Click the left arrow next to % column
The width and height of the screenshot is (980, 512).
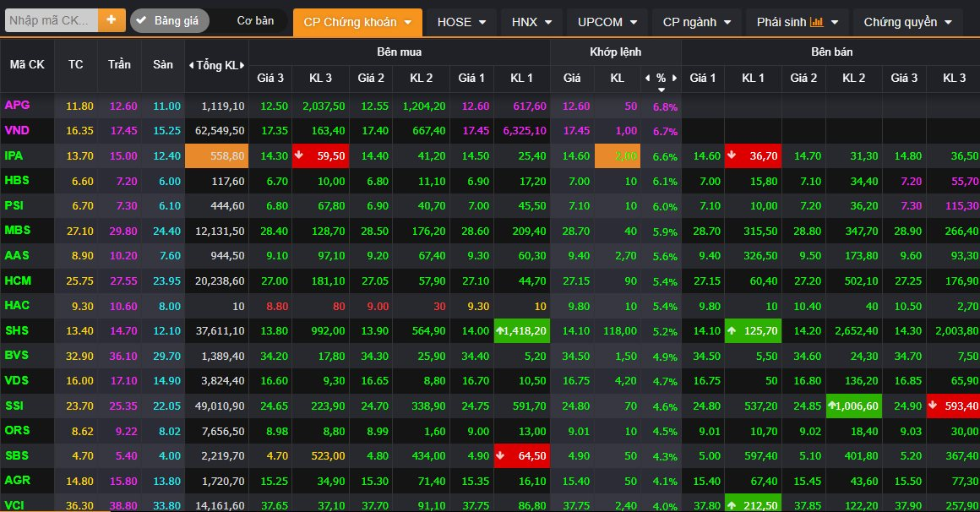(x=647, y=78)
